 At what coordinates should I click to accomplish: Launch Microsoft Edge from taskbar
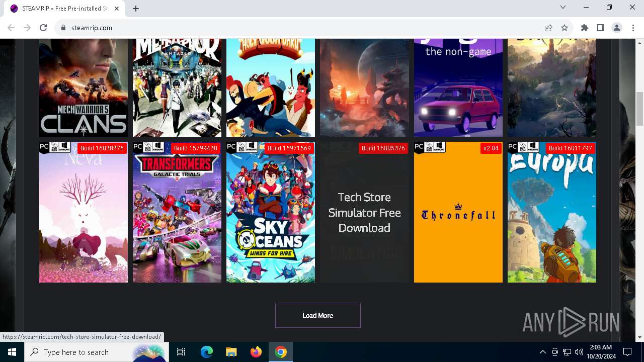(x=207, y=352)
